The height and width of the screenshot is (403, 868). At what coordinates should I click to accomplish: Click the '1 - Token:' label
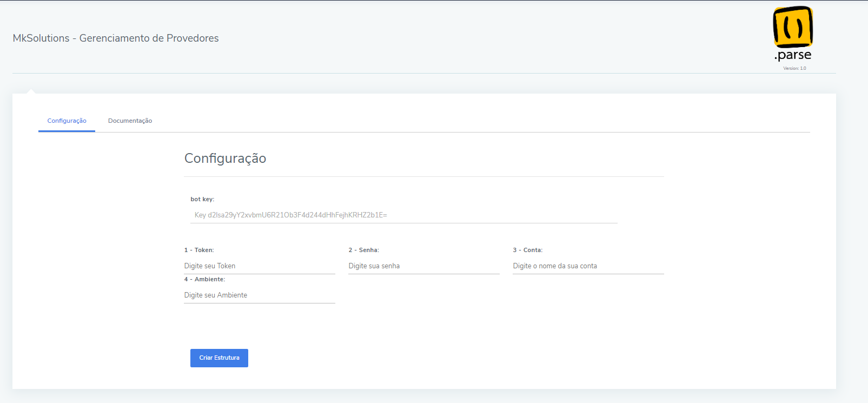(199, 250)
